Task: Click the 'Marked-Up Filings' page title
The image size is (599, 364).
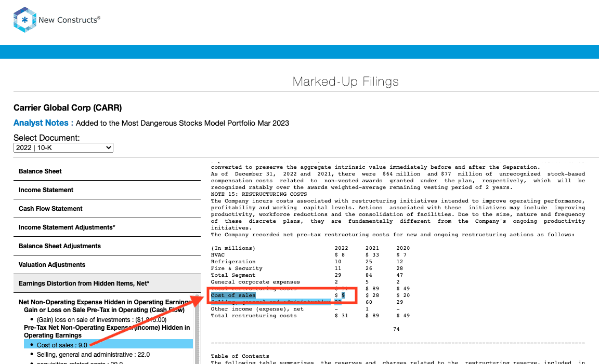Action: pyautogui.click(x=346, y=82)
